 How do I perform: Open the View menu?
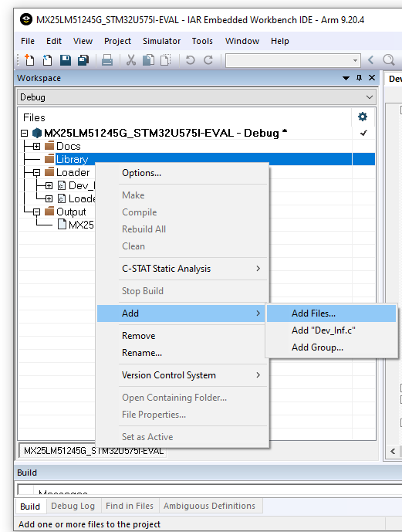pos(83,41)
